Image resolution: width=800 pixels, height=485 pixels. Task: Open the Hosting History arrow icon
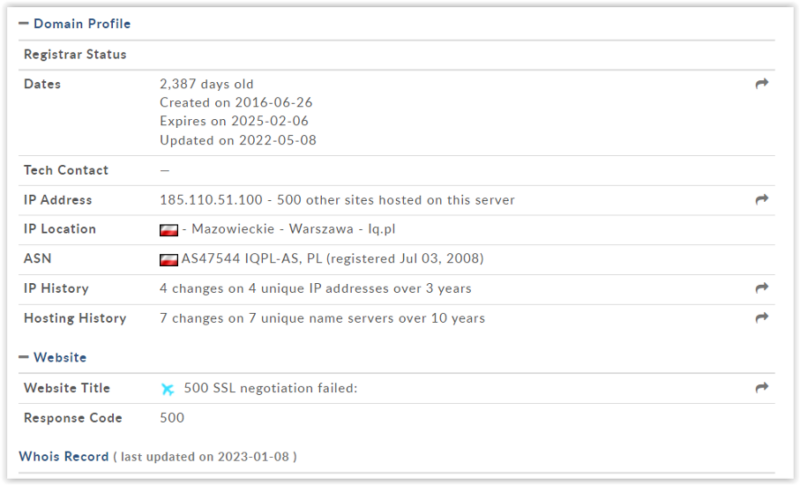[x=761, y=318]
